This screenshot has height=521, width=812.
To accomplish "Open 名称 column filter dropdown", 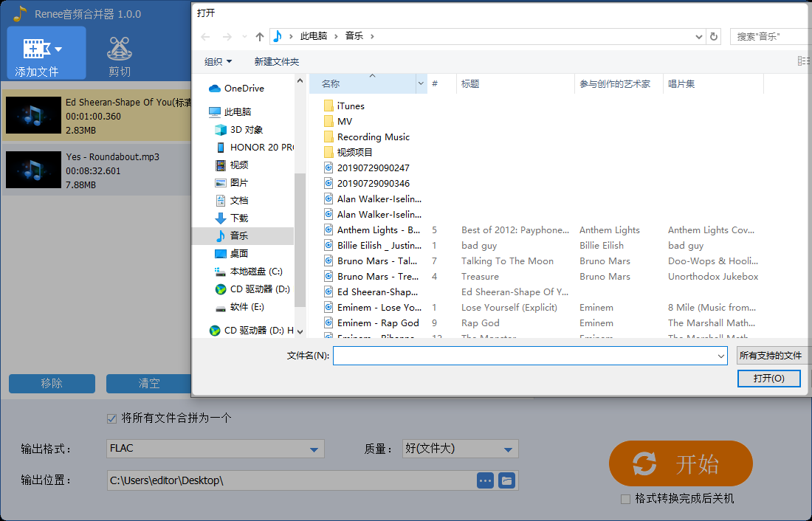I will (x=421, y=83).
